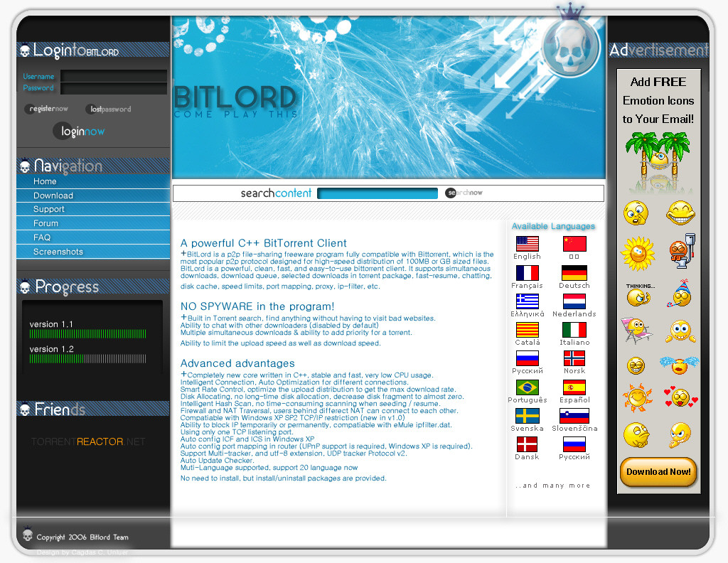Go to the Support page
The image size is (728, 563).
[x=93, y=209]
